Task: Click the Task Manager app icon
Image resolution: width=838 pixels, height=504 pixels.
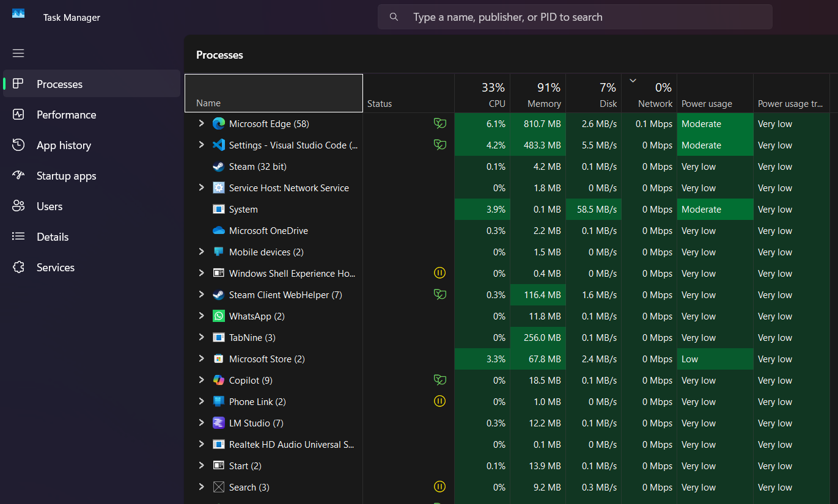Action: pyautogui.click(x=18, y=13)
